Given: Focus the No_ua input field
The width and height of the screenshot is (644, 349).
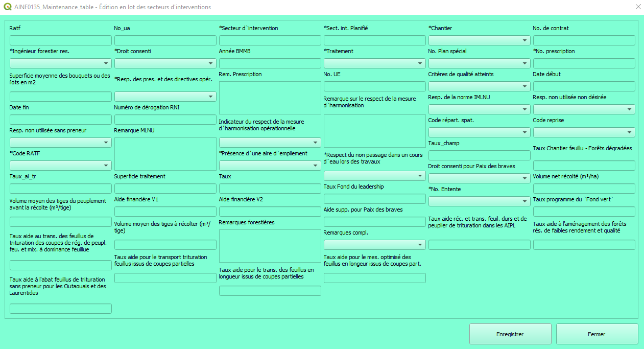Looking at the screenshot, I should pos(165,40).
